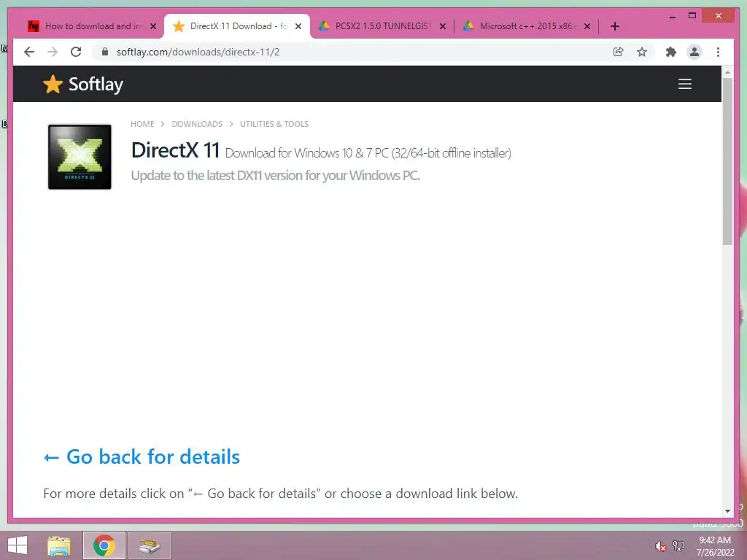This screenshot has width=747, height=560.
Task: Click the page vertical scrollbar thumb
Action: point(727,161)
